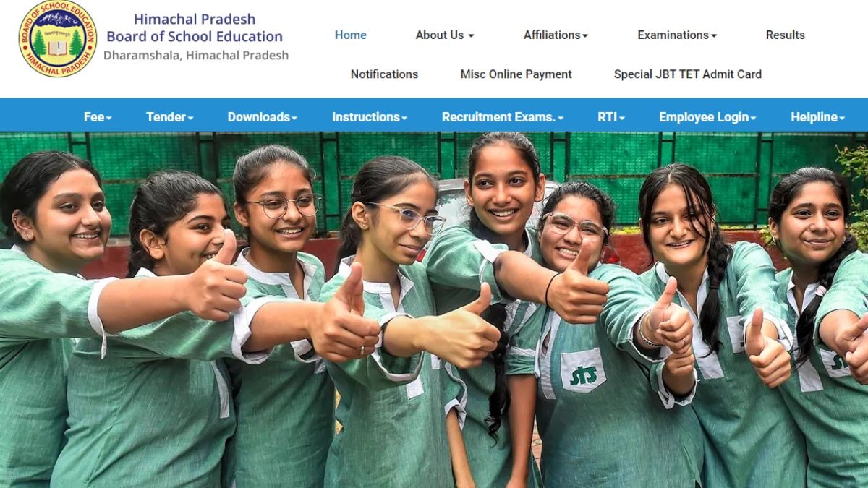Open the Affiliations dropdown

tap(556, 35)
